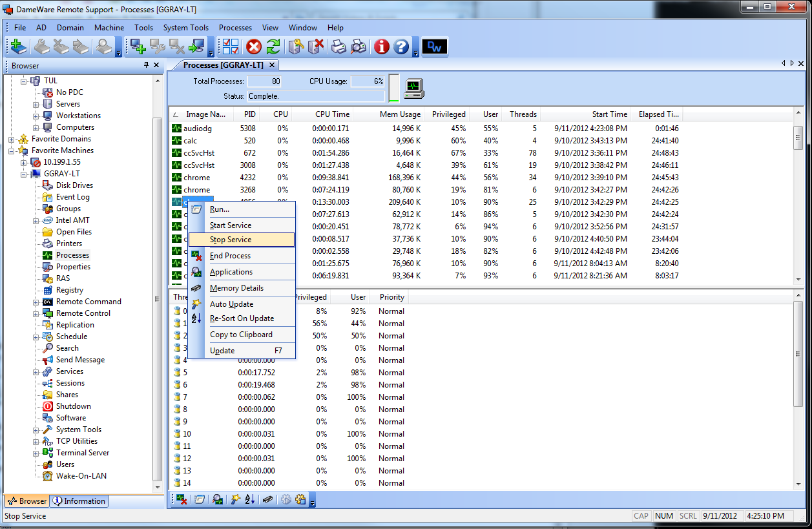This screenshot has width=812, height=529.
Task: Open the System Tools menu
Action: pos(185,28)
